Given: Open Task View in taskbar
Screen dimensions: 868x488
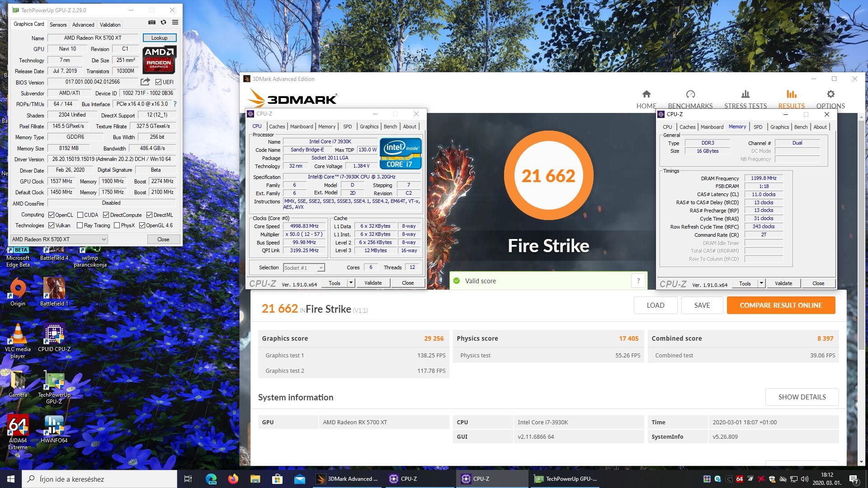Looking at the screenshot, I should [x=188, y=479].
